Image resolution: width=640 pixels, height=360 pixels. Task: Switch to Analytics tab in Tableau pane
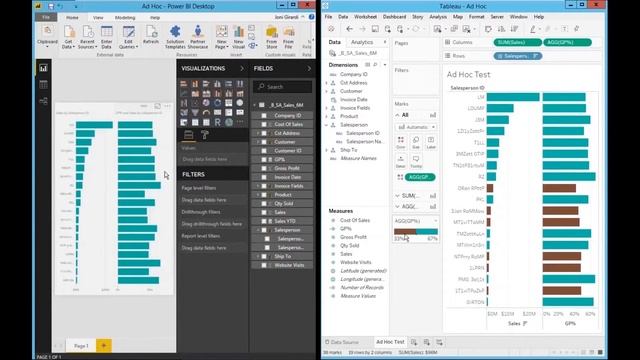point(362,42)
